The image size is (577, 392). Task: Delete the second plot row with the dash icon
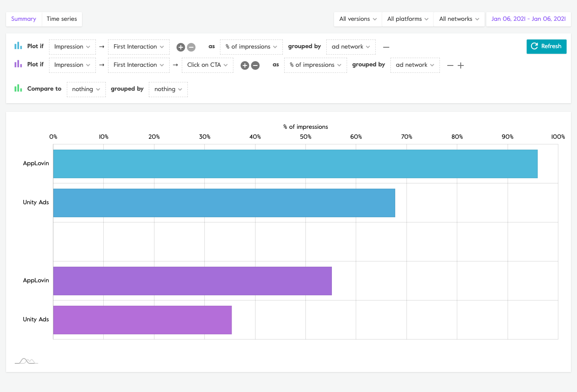pyautogui.click(x=450, y=65)
